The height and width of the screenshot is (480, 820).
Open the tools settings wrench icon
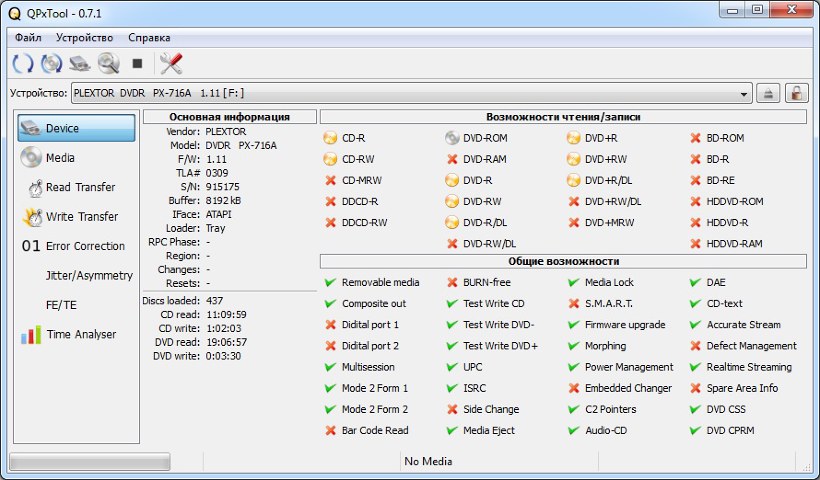(171, 63)
